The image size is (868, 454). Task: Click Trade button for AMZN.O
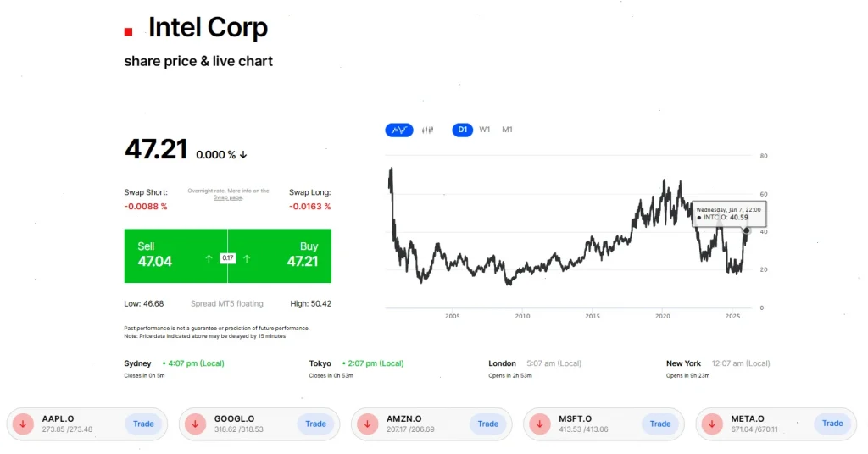488,424
